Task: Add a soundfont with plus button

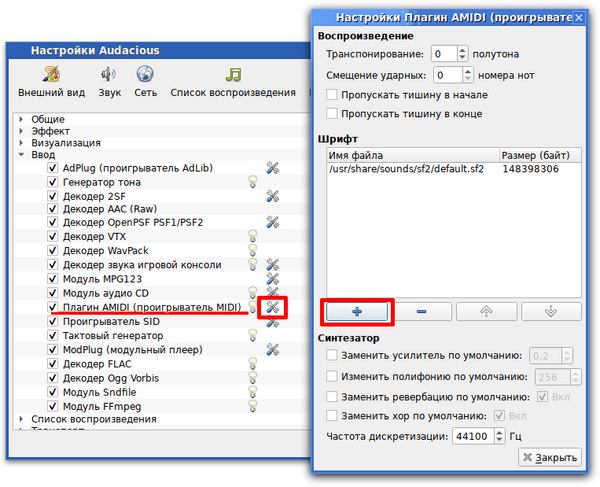Action: coord(357,312)
